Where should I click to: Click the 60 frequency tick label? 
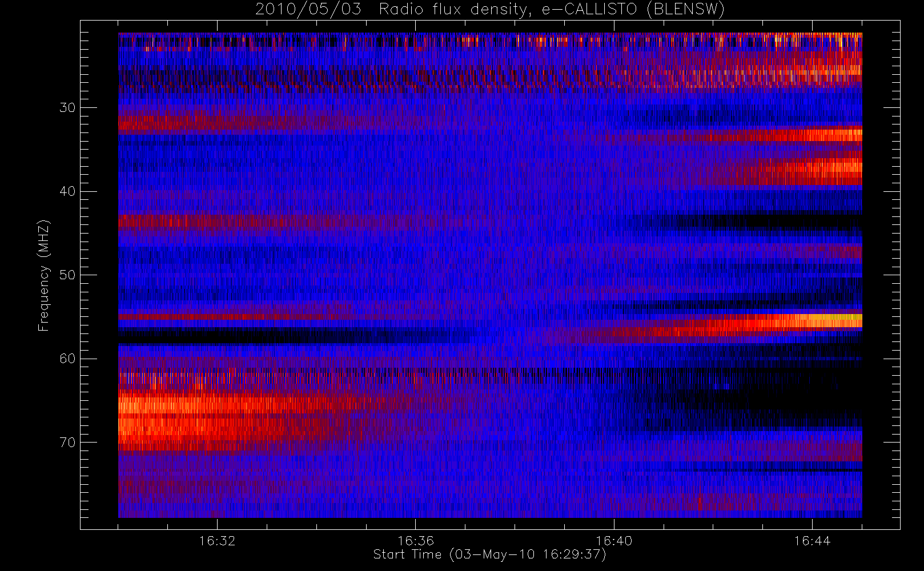67,359
